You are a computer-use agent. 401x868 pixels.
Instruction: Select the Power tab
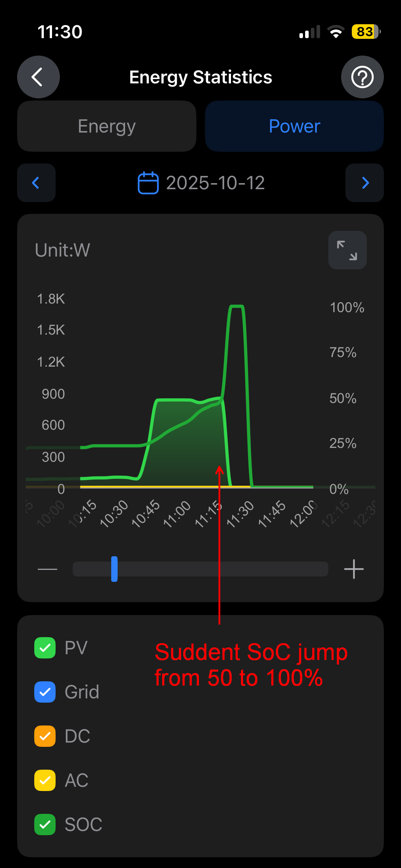click(x=294, y=126)
